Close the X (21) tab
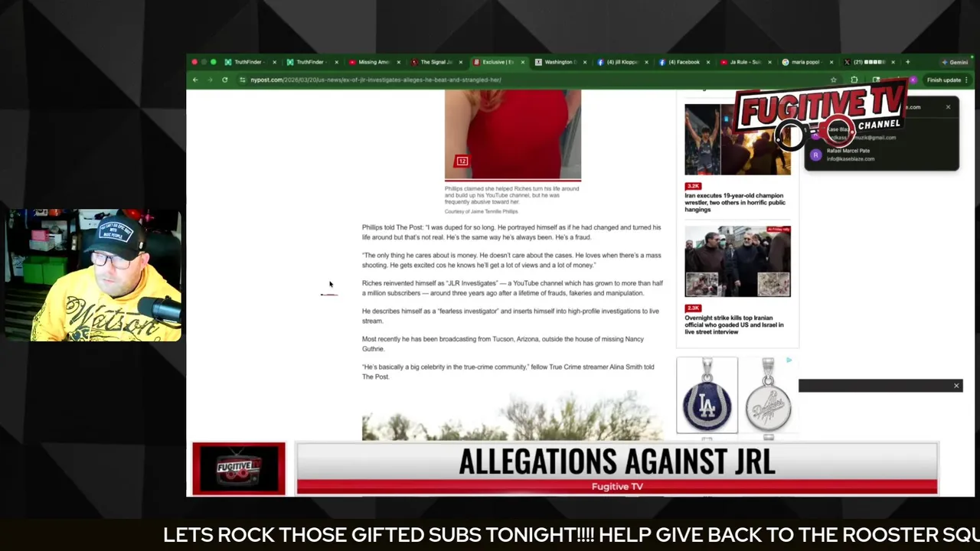 tap(893, 62)
